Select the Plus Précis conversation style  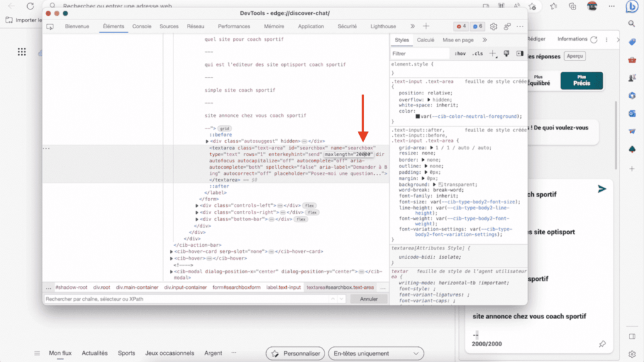point(581,81)
